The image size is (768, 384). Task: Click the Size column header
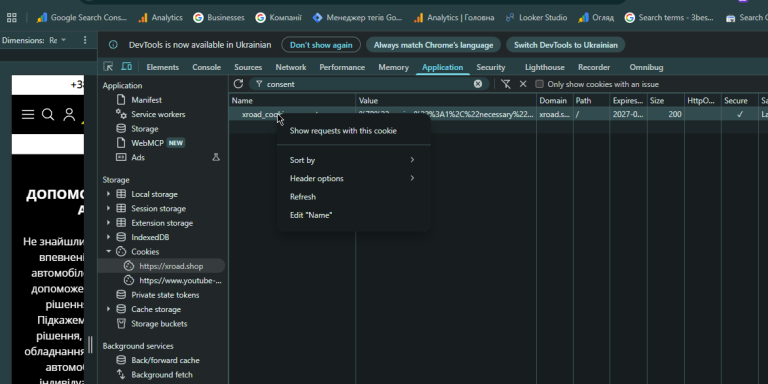tap(666, 100)
